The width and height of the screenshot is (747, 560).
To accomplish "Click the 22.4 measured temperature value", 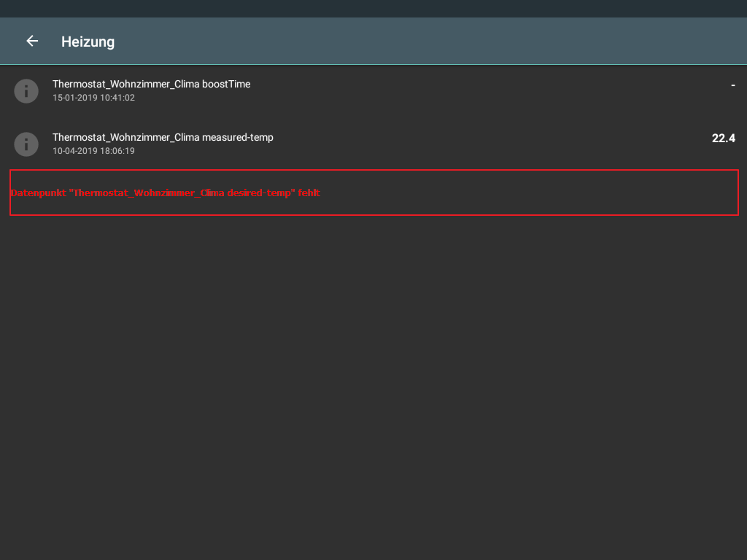I will [x=723, y=138].
